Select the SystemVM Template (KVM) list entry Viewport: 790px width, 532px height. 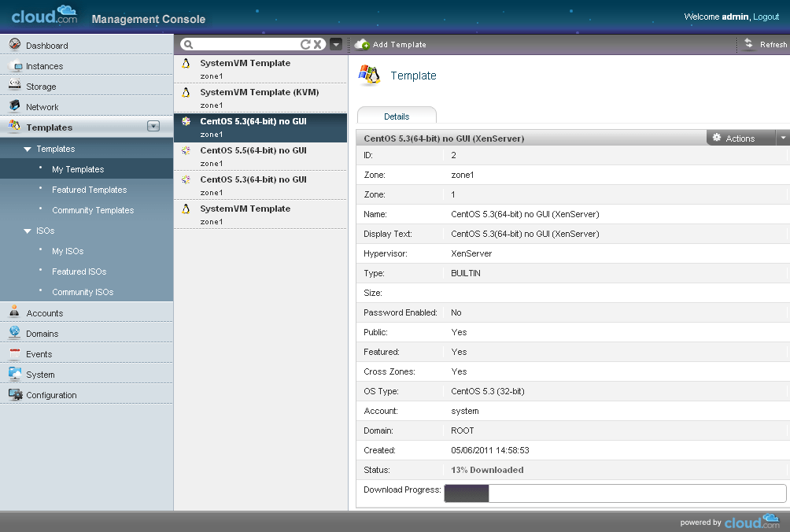pyautogui.click(x=260, y=98)
